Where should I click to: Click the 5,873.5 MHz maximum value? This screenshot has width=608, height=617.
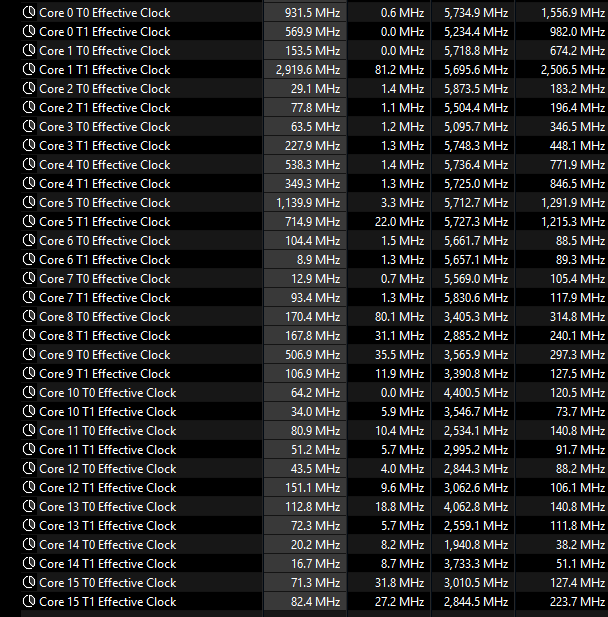(x=476, y=89)
